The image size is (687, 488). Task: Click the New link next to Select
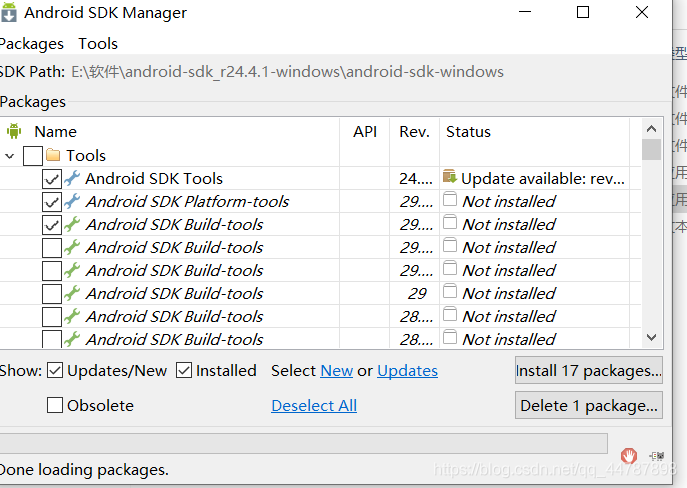click(336, 371)
